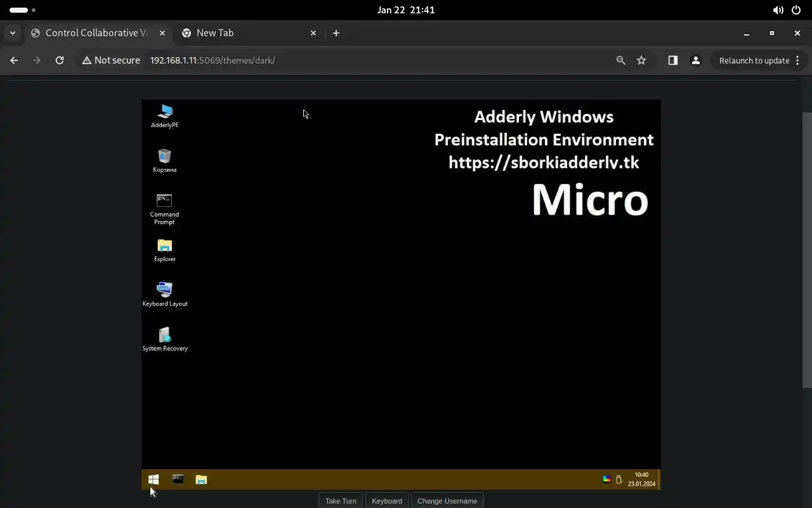This screenshot has width=812, height=508.
Task: Select the Keyboard Layout desktop icon
Action: pos(164,295)
